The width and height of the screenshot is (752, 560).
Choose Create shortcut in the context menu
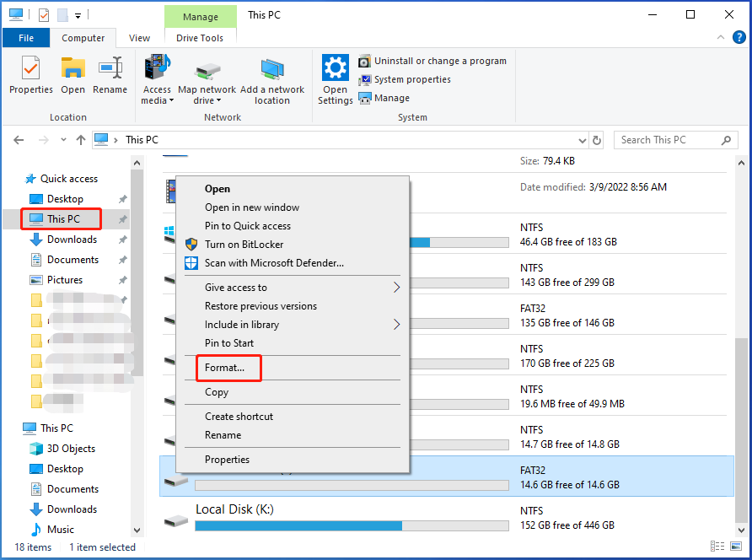tap(293, 417)
